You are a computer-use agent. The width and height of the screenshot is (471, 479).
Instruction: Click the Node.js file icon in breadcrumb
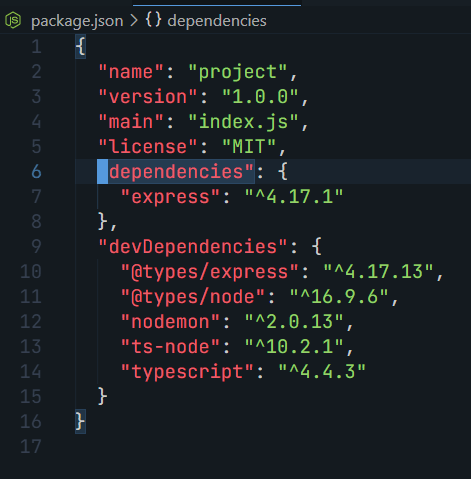[13, 20]
